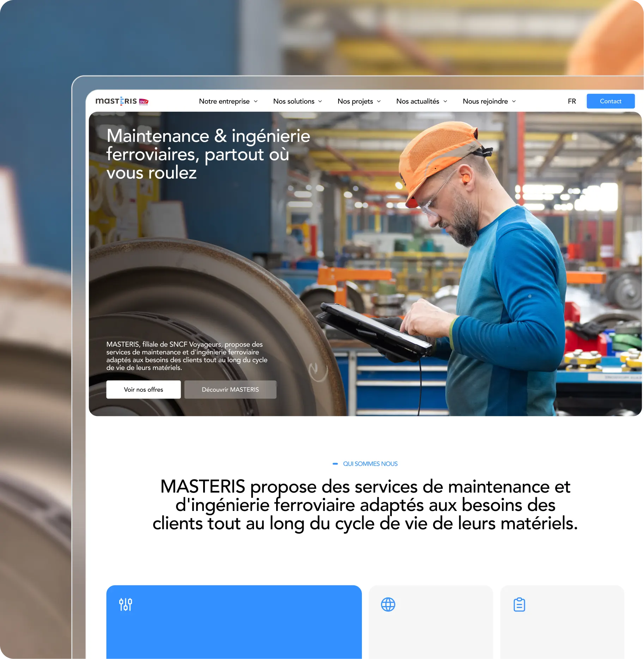644x659 pixels.
Task: Expand chevron next to Nos actualités
Action: tap(445, 101)
